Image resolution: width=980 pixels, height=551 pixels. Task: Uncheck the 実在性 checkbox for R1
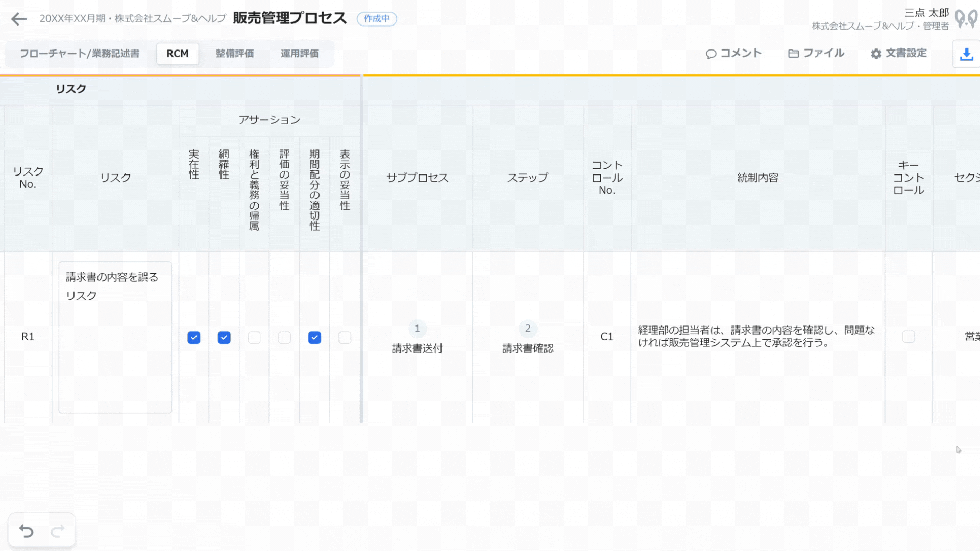(x=193, y=337)
